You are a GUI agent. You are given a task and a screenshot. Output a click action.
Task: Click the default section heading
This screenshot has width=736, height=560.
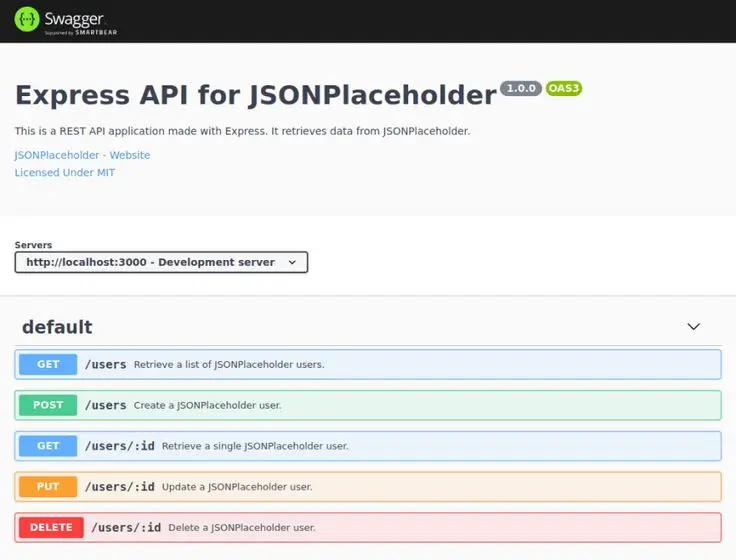[57, 327]
